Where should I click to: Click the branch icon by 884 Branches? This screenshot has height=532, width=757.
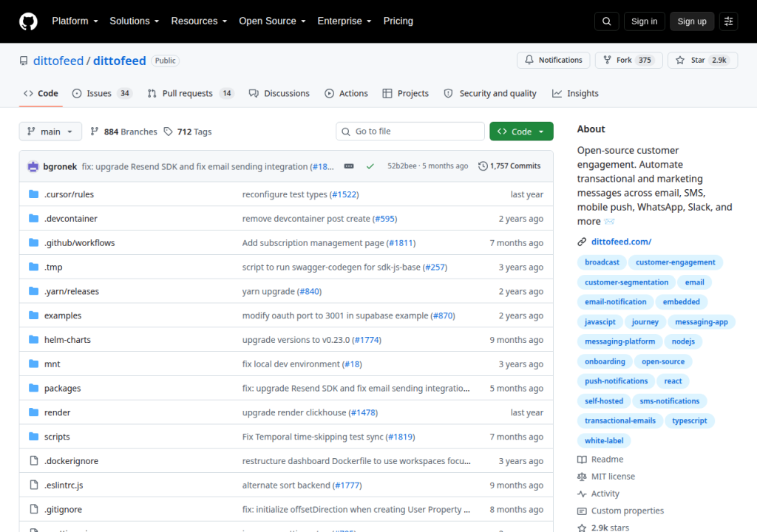point(95,132)
